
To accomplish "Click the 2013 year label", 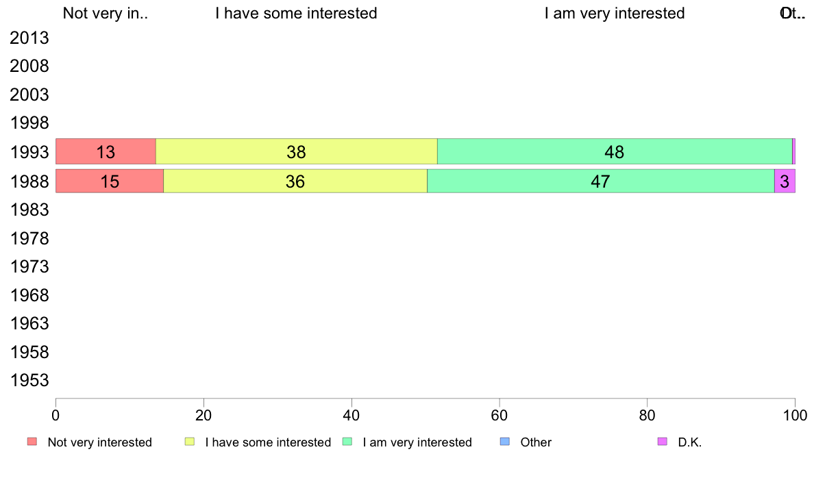I will click(29, 38).
